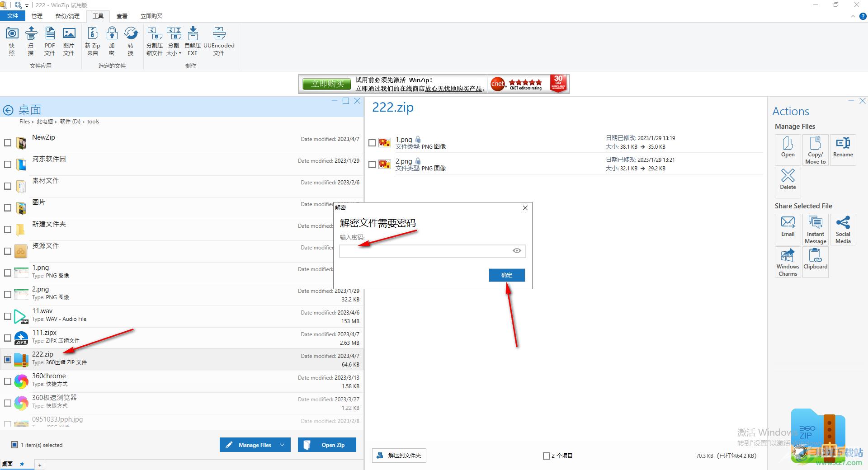The image size is (868, 470).
Task: Switch to the 查看 ribbon tab
Action: (x=122, y=16)
